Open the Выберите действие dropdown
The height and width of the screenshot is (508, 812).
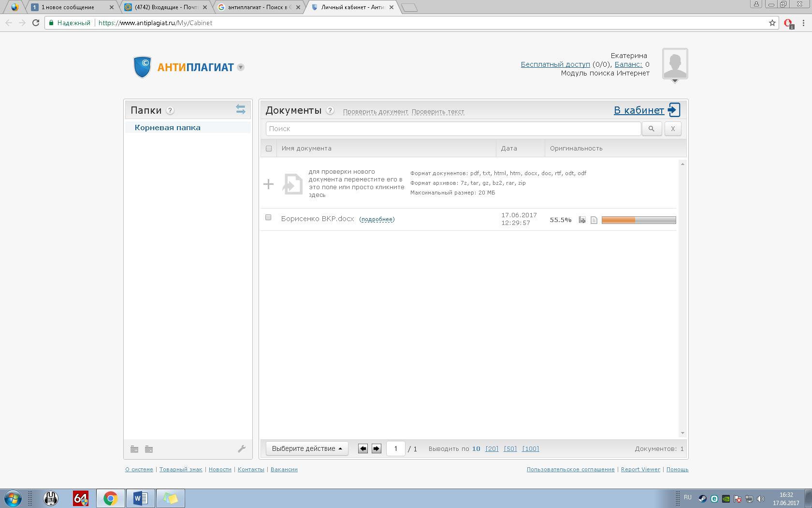pyautogui.click(x=307, y=449)
